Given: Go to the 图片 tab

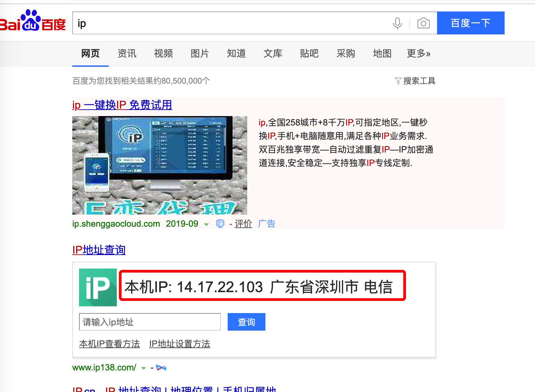Looking at the screenshot, I should (200, 53).
